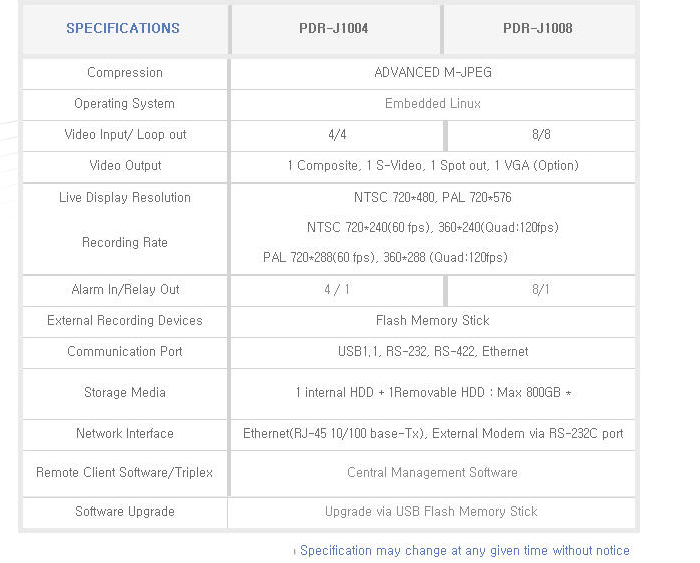Click the Video Output description text
The width and height of the screenshot is (700, 563).
coord(432,166)
